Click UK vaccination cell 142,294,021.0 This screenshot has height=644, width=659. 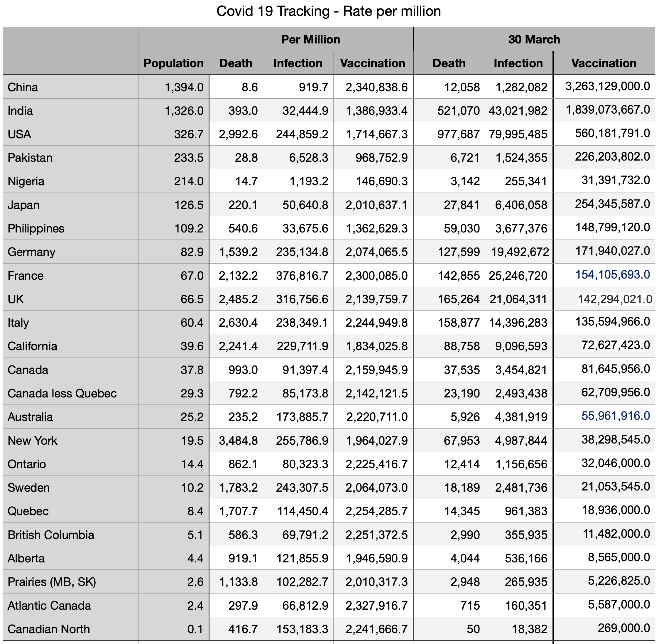tap(614, 299)
